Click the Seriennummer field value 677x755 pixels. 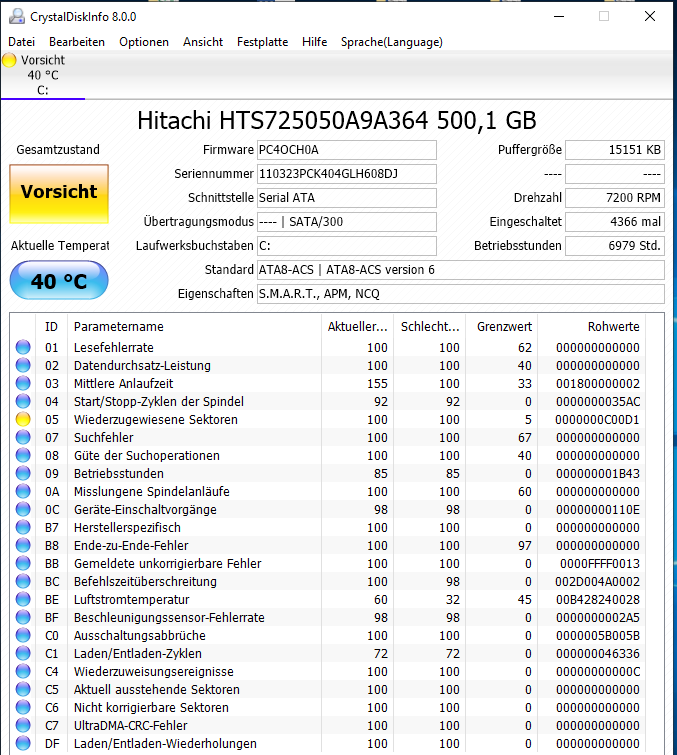[347, 174]
